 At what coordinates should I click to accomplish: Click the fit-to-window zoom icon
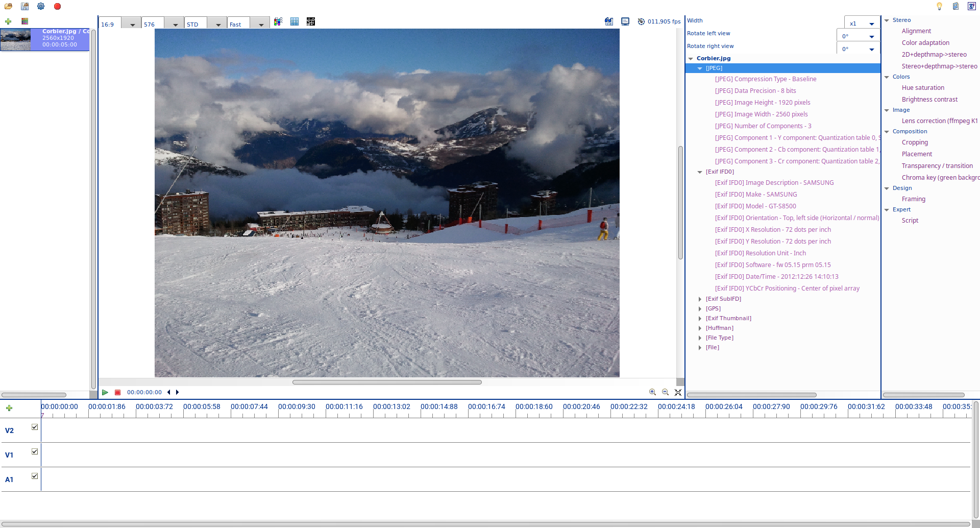point(678,392)
